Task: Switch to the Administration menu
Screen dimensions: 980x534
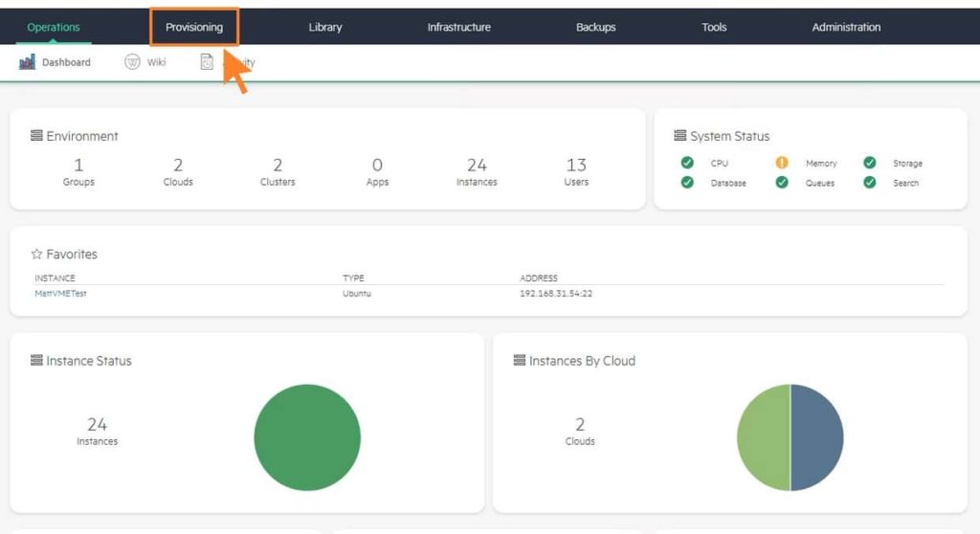Action: [846, 27]
